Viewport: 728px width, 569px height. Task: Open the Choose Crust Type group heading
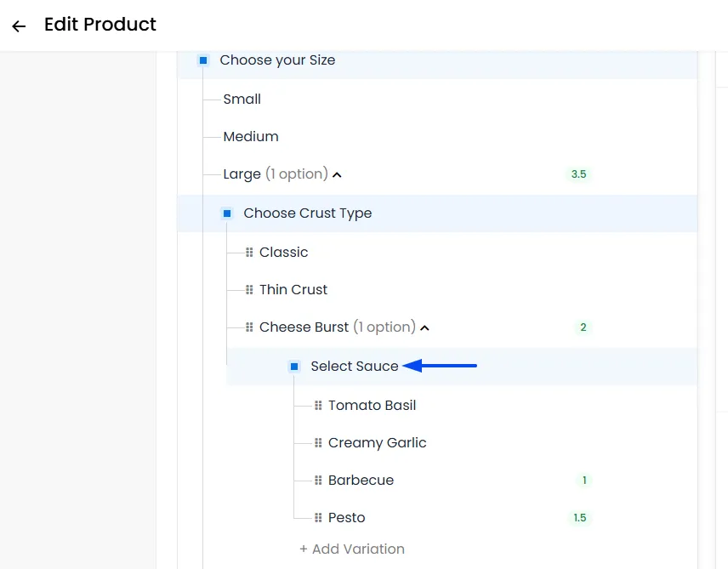(307, 213)
